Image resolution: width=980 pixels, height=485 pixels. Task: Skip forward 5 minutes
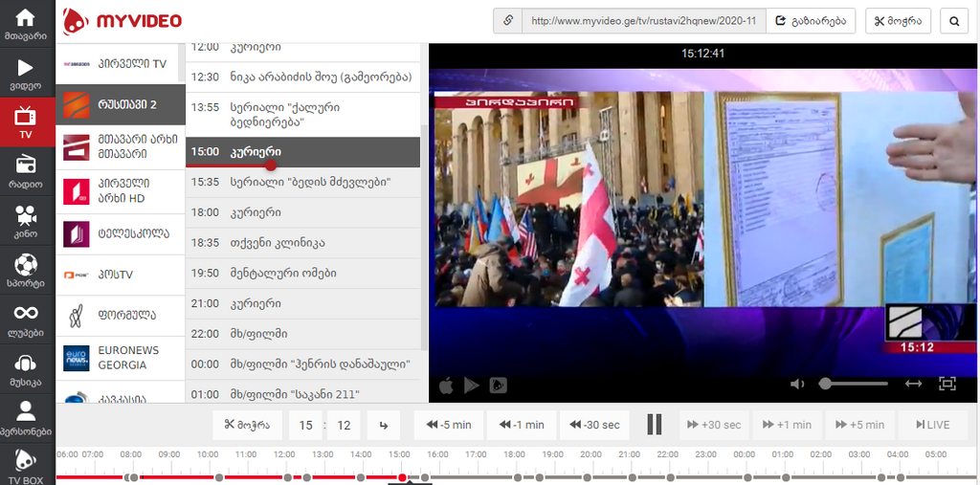pyautogui.click(x=860, y=425)
